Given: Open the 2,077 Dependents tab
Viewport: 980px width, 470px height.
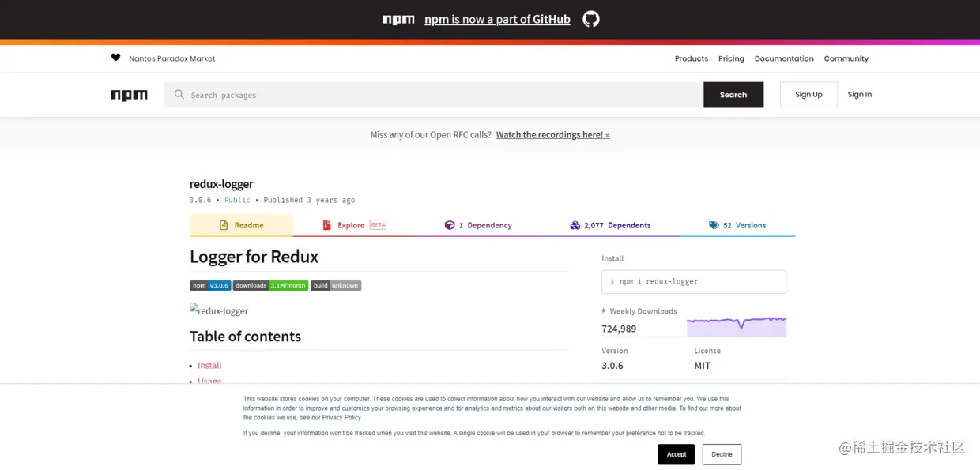Looking at the screenshot, I should [x=610, y=225].
